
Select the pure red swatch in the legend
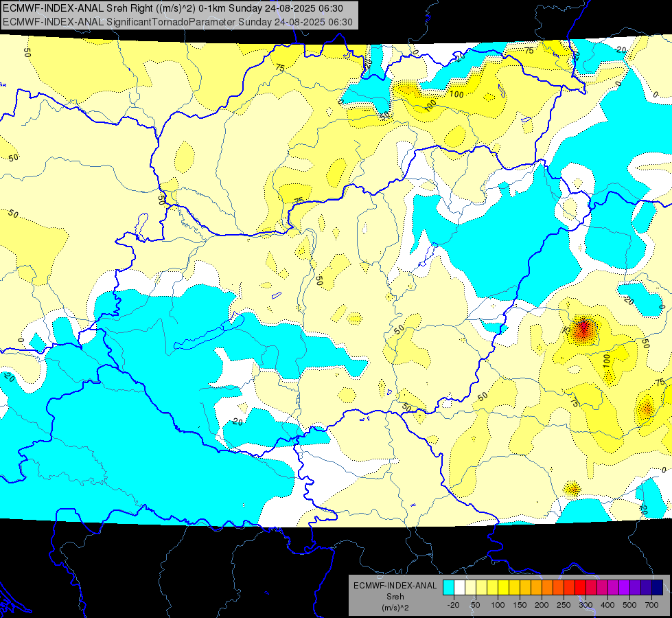point(580,587)
